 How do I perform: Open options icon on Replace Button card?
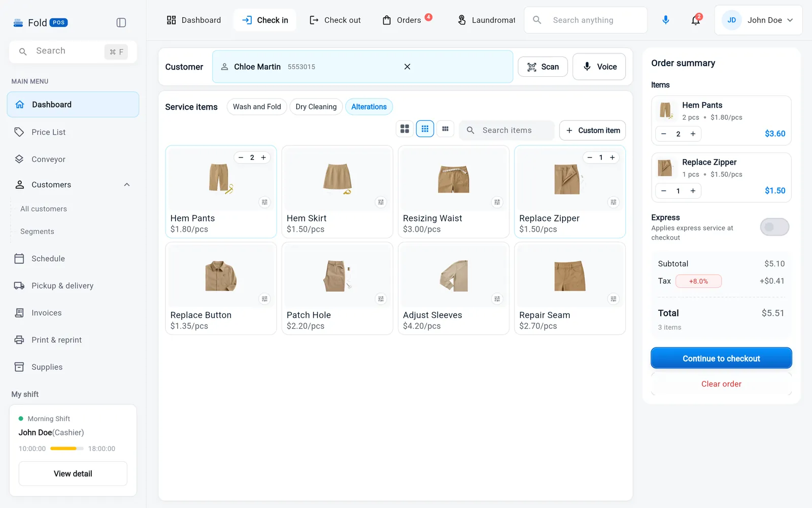click(x=264, y=299)
